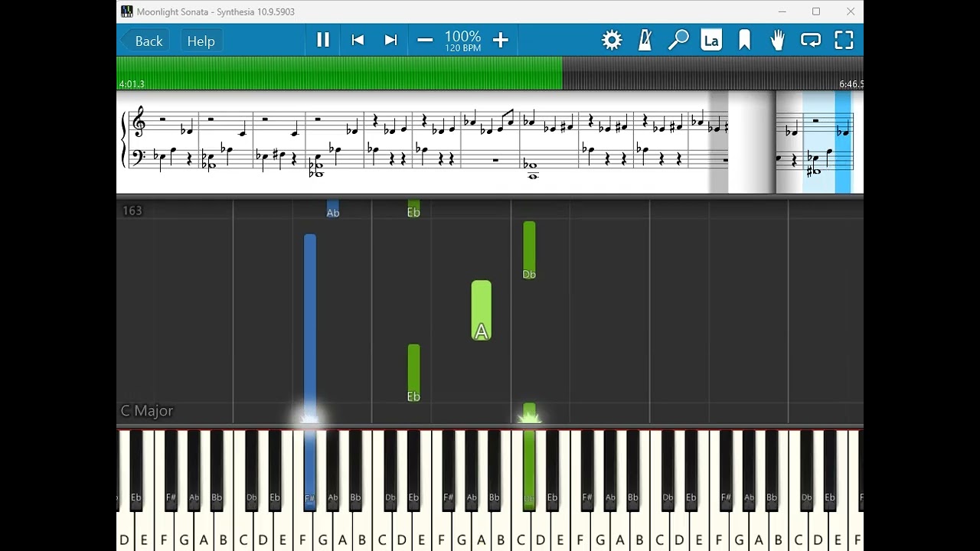Open the hands selection icon
Screen dimensions: 980x551
pos(777,41)
